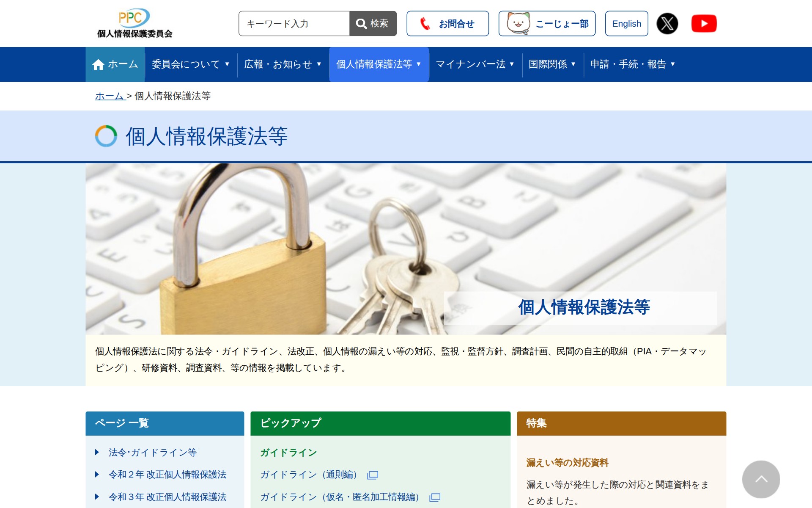Open the YouTube channel icon

(x=704, y=23)
